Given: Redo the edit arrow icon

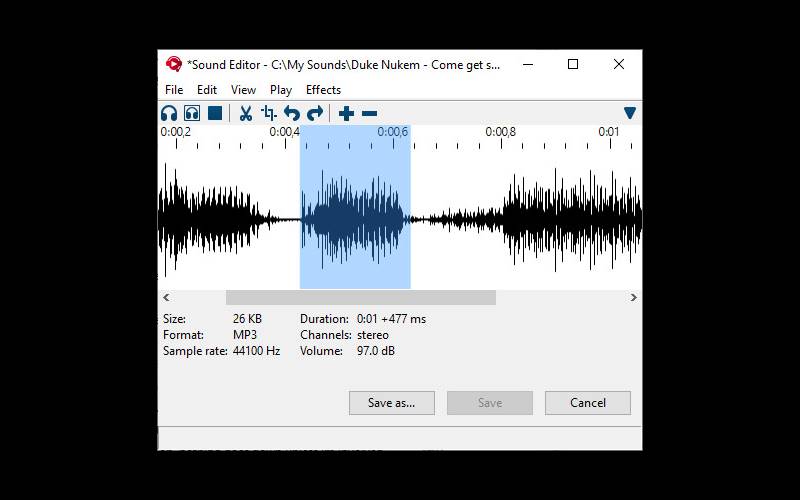Looking at the screenshot, I should tap(315, 113).
